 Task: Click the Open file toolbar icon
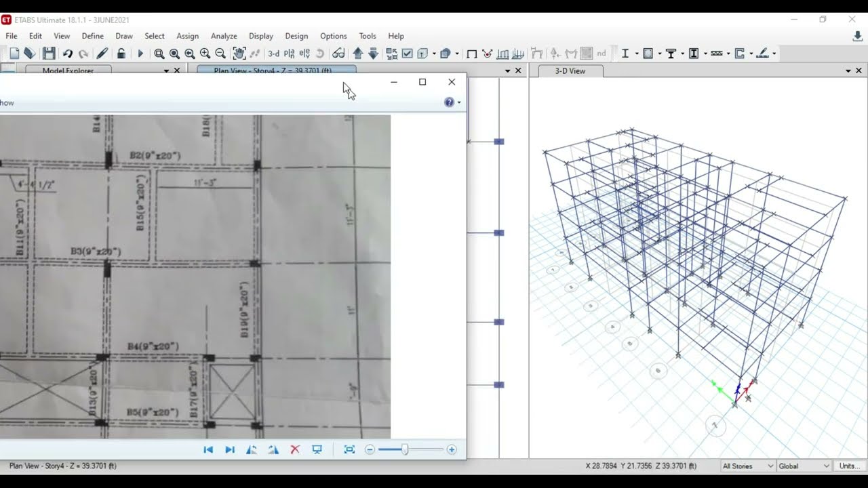[30, 54]
